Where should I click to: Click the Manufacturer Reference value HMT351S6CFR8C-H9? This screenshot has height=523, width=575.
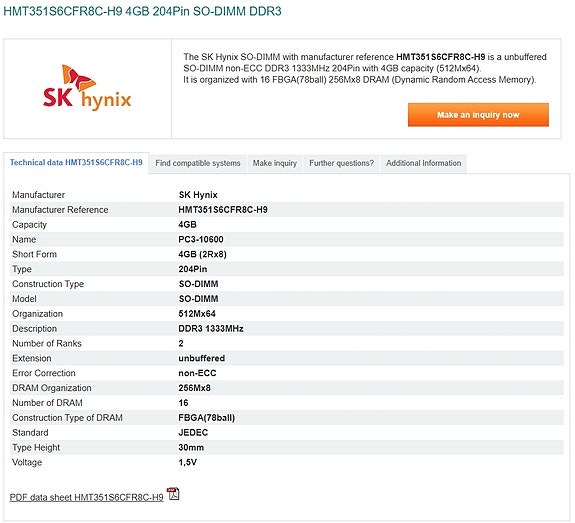point(223,210)
